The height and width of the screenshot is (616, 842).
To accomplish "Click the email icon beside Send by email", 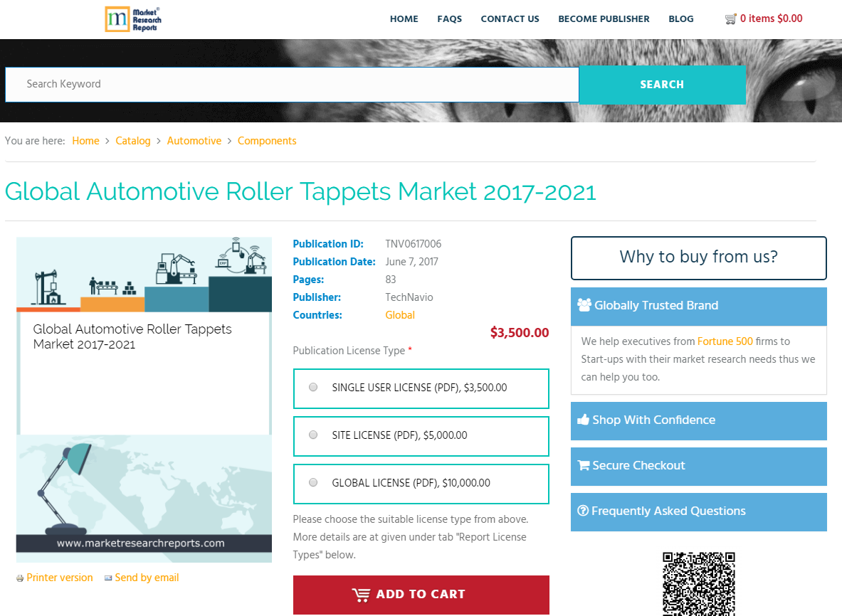I will pyautogui.click(x=108, y=578).
